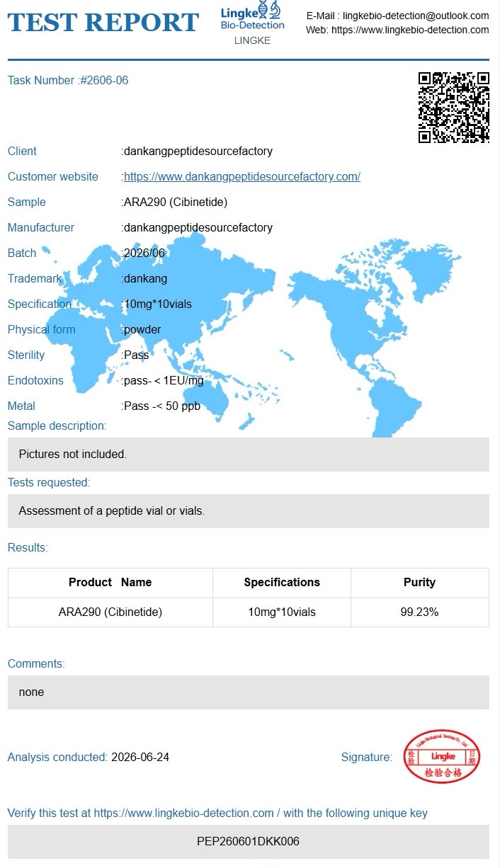Click the TEST REPORT heading

[103, 23]
